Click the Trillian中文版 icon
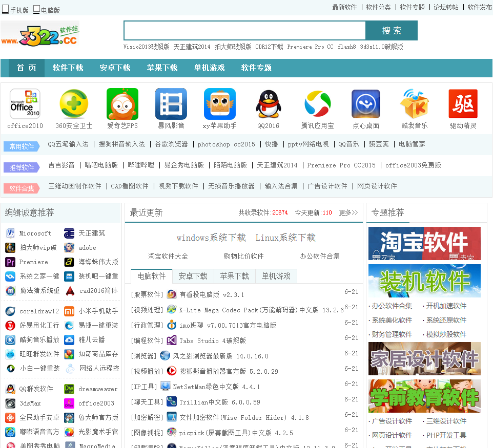This screenshot has width=493, height=448. tap(172, 401)
